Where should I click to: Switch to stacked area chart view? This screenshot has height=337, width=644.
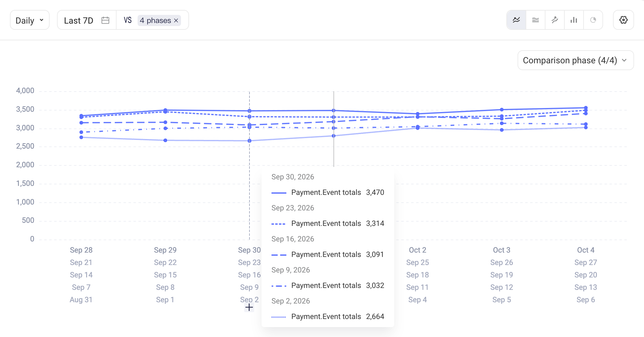pos(536,20)
